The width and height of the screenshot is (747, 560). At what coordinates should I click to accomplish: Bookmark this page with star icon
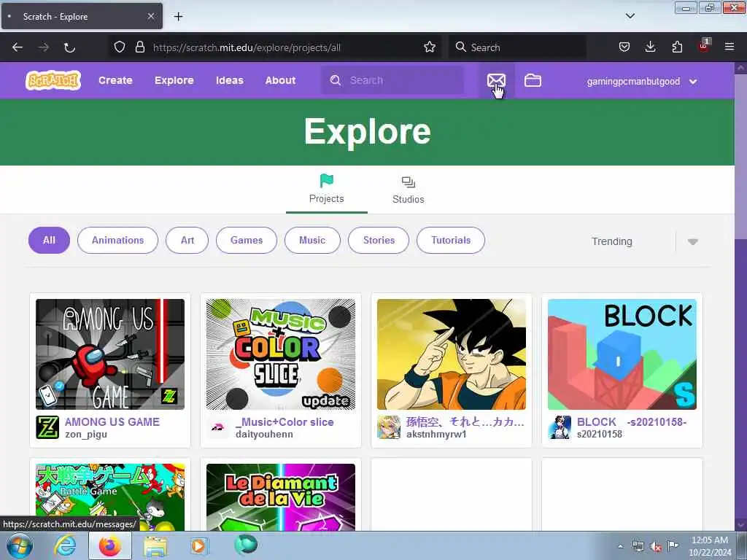pos(429,47)
